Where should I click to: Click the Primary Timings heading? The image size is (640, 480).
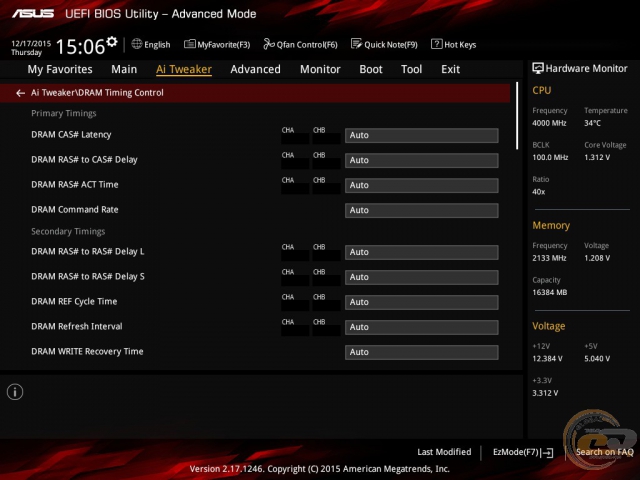(64, 113)
